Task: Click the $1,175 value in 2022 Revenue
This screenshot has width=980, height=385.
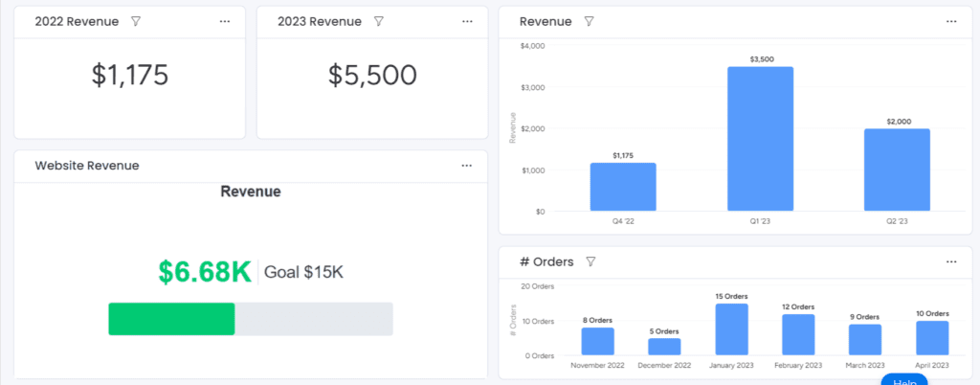Action: pyautogui.click(x=130, y=75)
